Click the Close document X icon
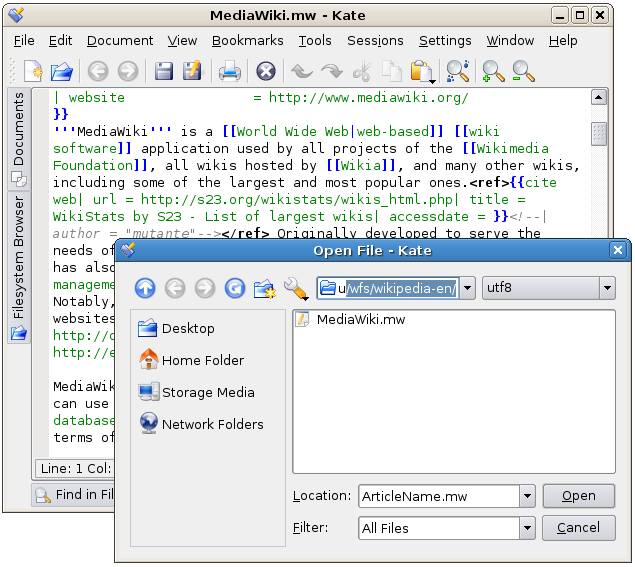The height and width of the screenshot is (567, 635). [x=266, y=71]
